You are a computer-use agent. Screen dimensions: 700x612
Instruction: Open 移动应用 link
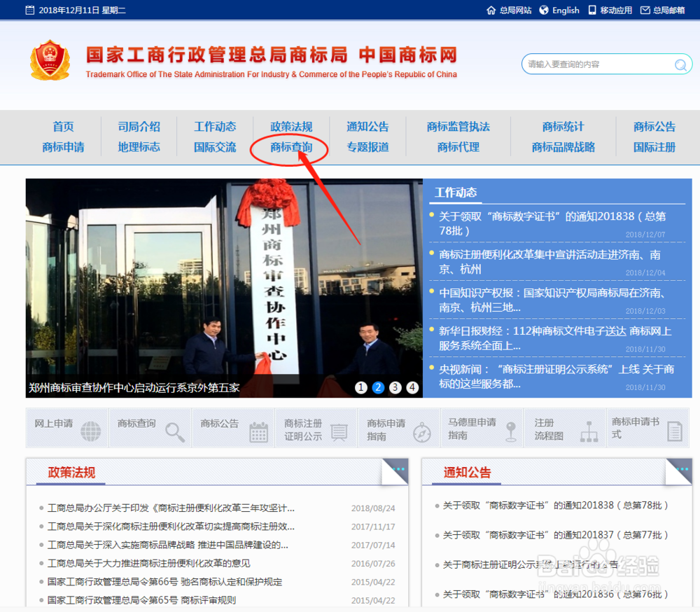pyautogui.click(x=616, y=11)
